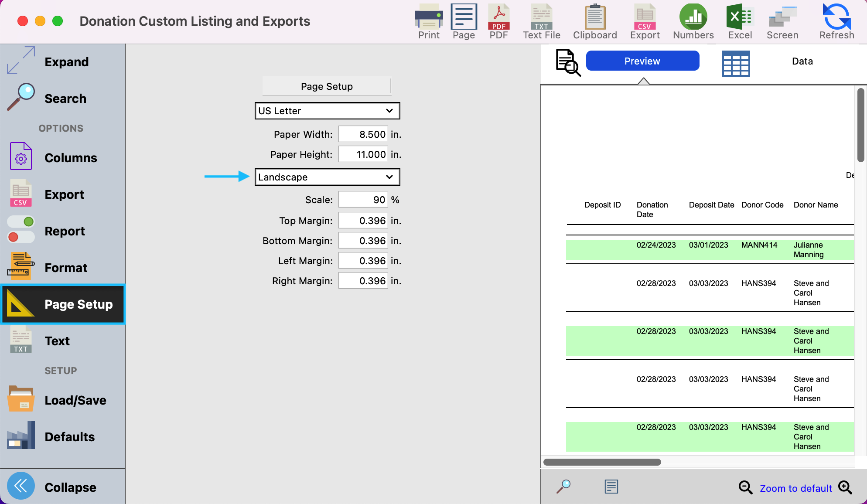Viewport: 867px width, 504px height.
Task: Click the Zoom to default link
Action: [x=795, y=488]
